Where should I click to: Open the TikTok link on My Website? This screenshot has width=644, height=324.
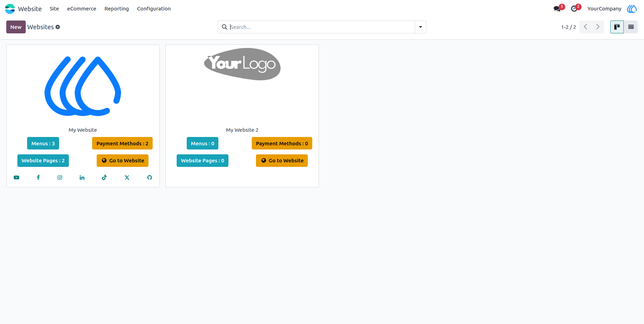[x=104, y=177]
